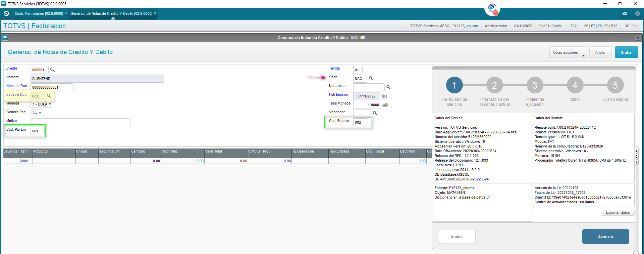This screenshot has width=644, height=254.
Task: Open the mail messages icon
Action: [625, 13]
